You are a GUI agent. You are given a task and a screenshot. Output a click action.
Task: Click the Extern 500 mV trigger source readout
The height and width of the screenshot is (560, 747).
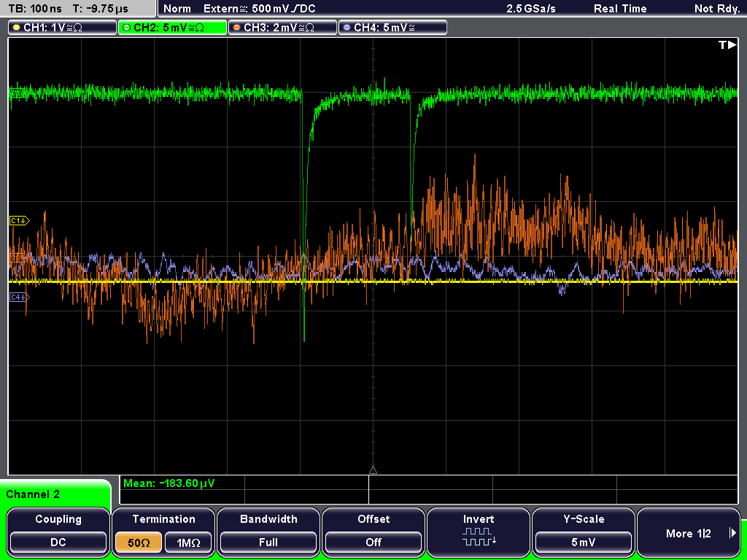pyautogui.click(x=259, y=9)
